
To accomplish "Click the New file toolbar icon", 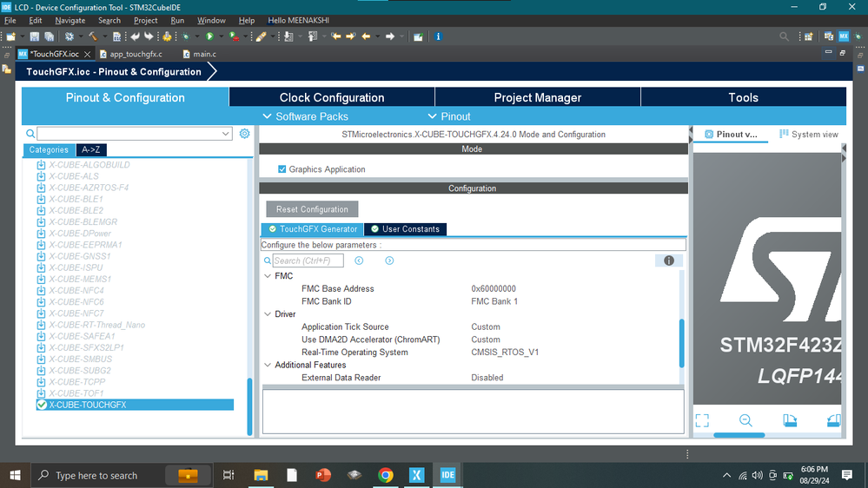I will (10, 36).
